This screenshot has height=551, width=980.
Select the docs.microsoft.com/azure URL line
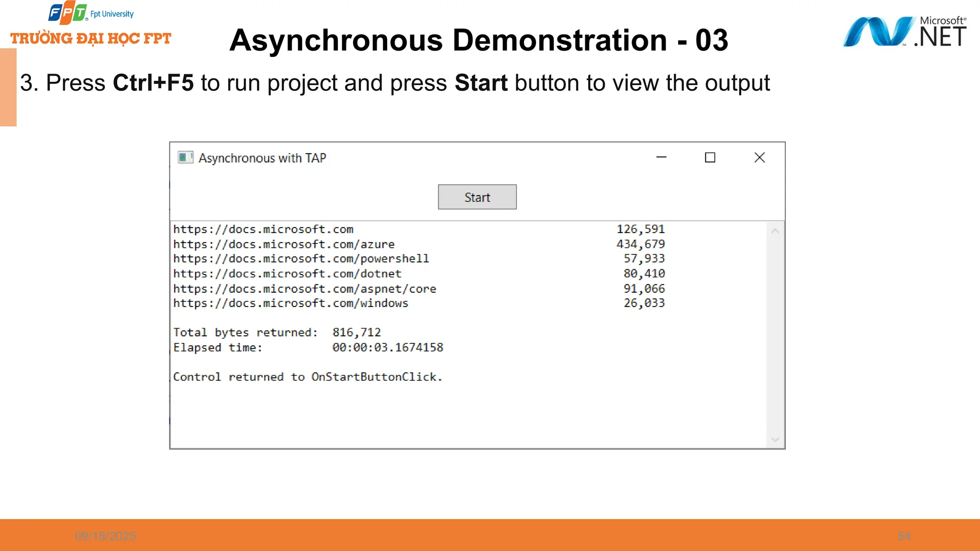point(284,244)
